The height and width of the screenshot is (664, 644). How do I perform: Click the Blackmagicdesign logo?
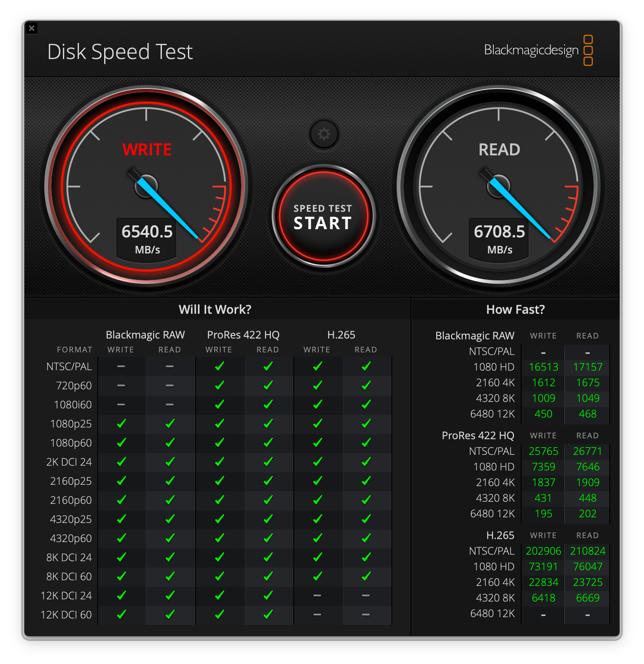pos(538,50)
